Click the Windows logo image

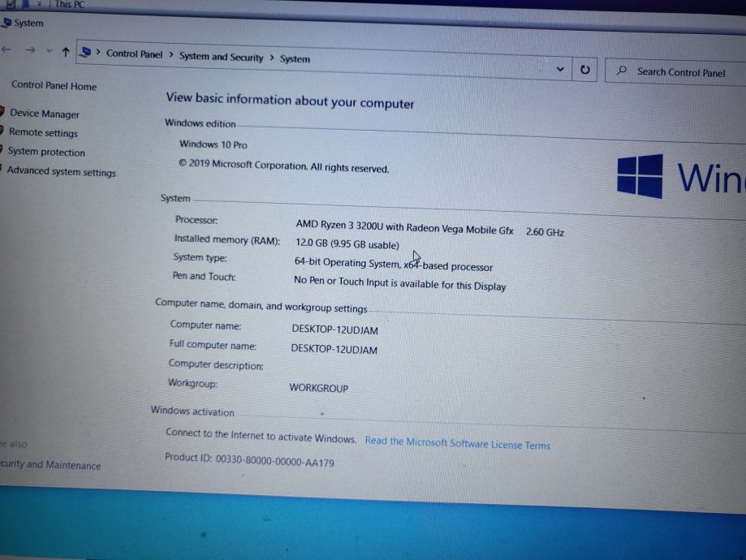[640, 176]
